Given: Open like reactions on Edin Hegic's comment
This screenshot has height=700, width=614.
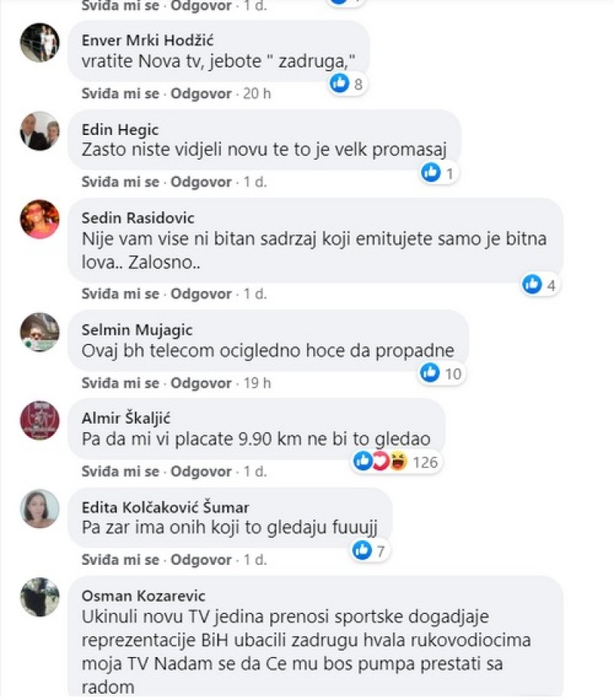Looking at the screenshot, I should coord(440,173).
